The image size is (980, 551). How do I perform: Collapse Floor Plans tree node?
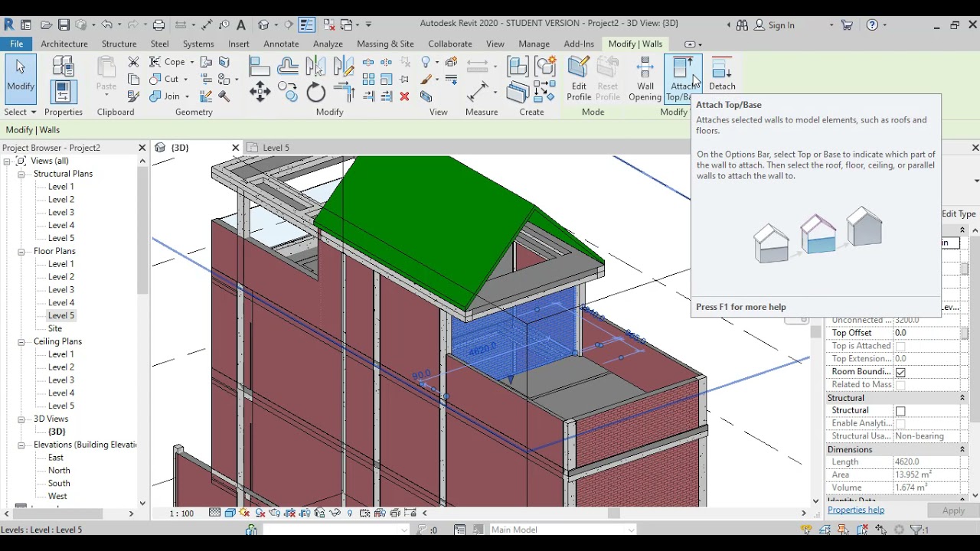click(21, 252)
